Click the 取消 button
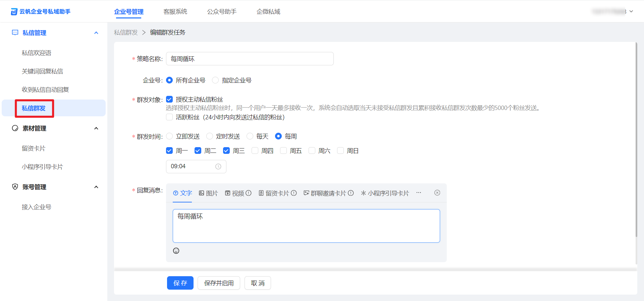644x301 pixels. pyautogui.click(x=258, y=283)
